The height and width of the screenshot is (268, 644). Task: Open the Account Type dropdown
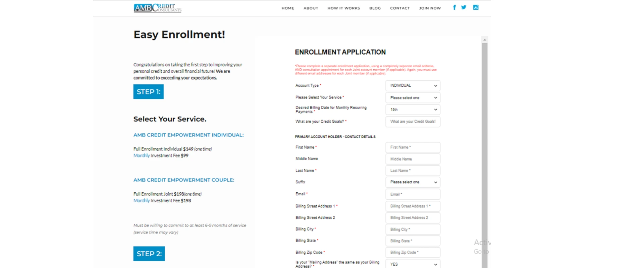coord(413,86)
